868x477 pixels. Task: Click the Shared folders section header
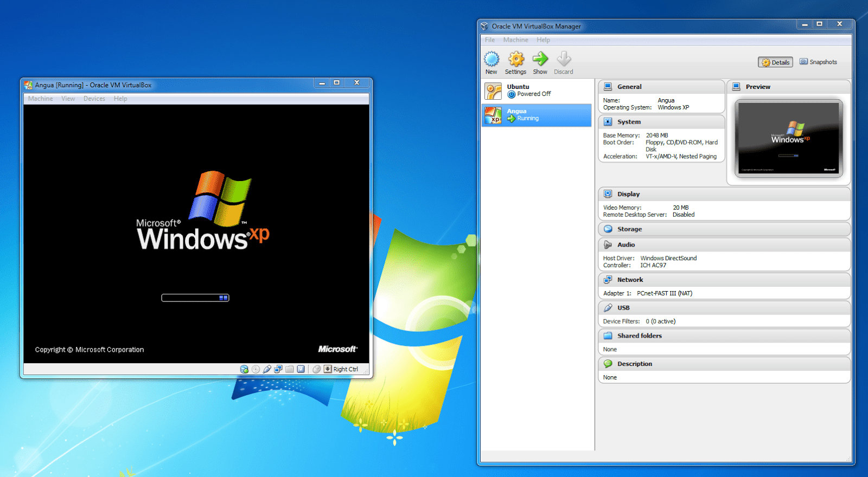(724, 336)
